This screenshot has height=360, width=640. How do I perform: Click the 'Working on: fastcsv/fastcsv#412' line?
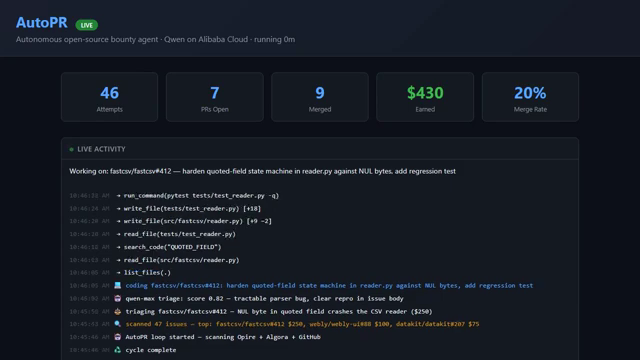[262, 171]
